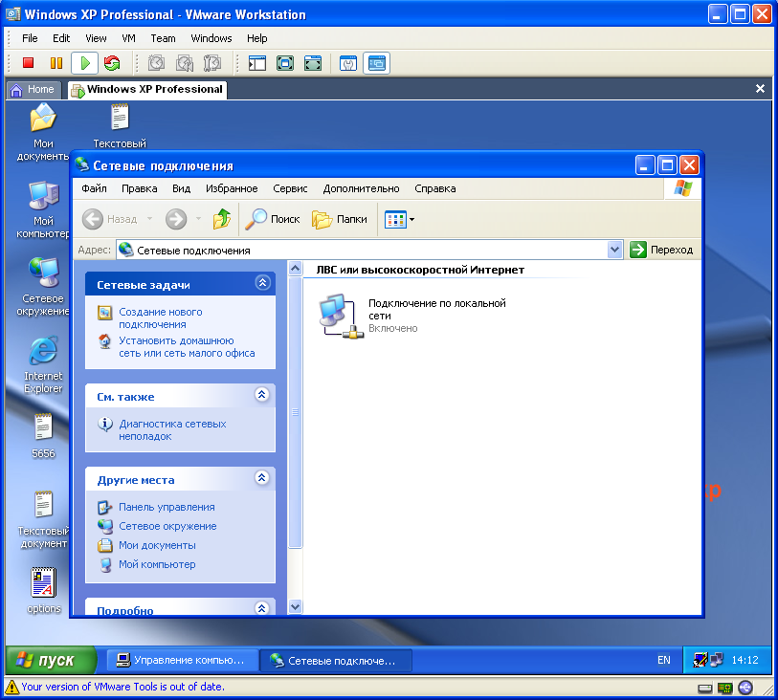Collapse the См. также panel
The height and width of the screenshot is (700, 778).
pyautogui.click(x=262, y=395)
